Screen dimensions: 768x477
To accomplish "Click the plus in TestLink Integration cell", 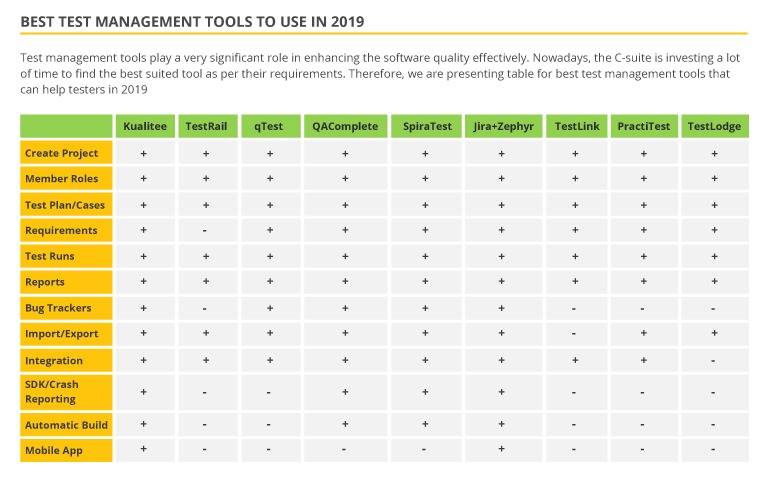I will (575, 360).
